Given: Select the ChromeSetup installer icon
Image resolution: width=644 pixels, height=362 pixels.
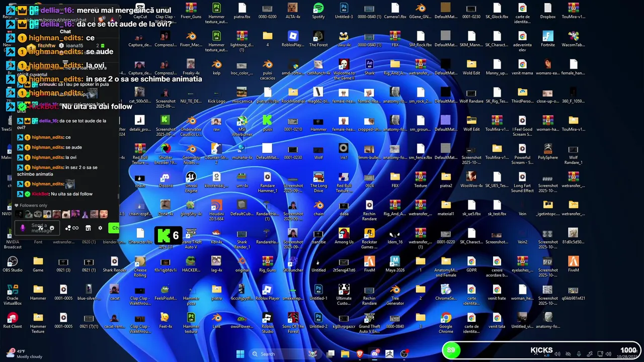Looking at the screenshot, I should click(446, 292).
